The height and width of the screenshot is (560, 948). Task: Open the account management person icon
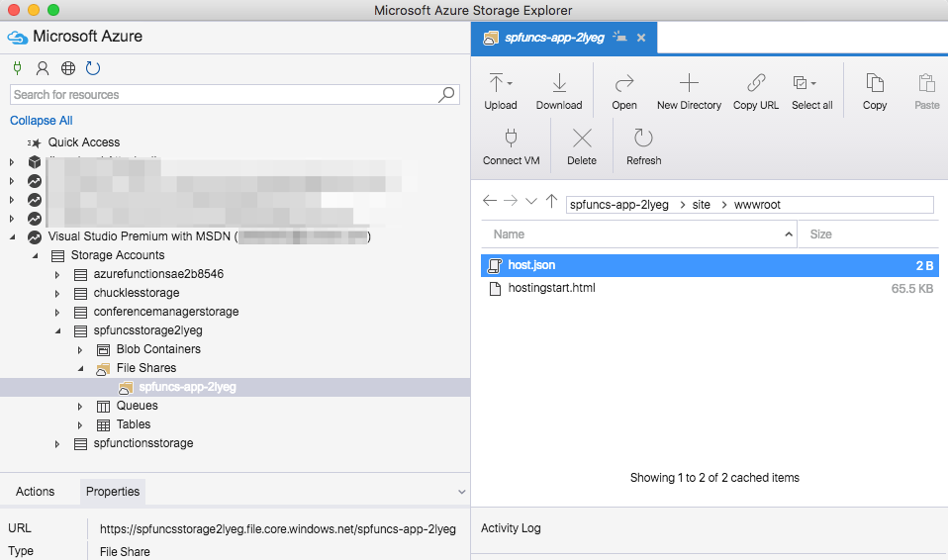click(x=43, y=68)
